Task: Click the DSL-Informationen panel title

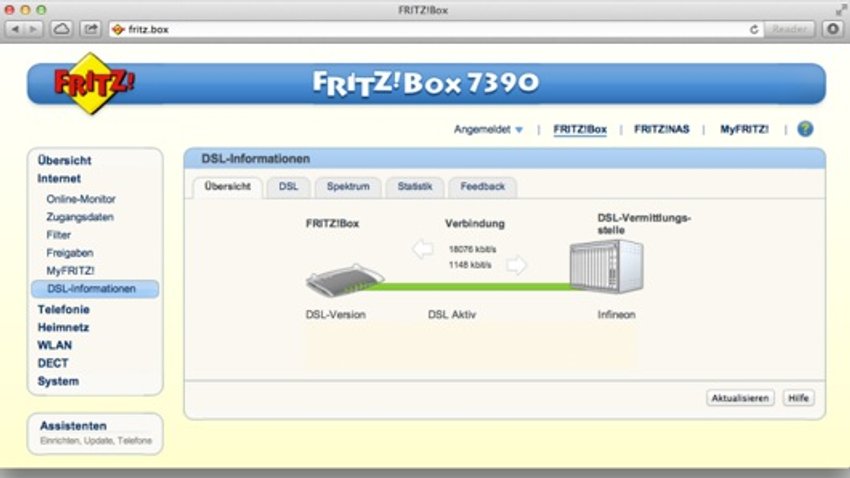Action: click(256, 159)
